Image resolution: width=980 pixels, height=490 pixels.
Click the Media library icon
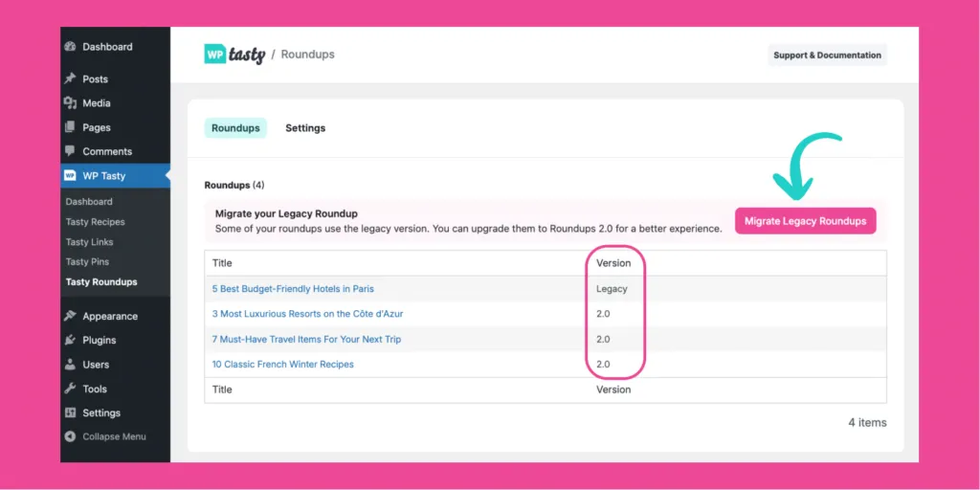pos(70,103)
